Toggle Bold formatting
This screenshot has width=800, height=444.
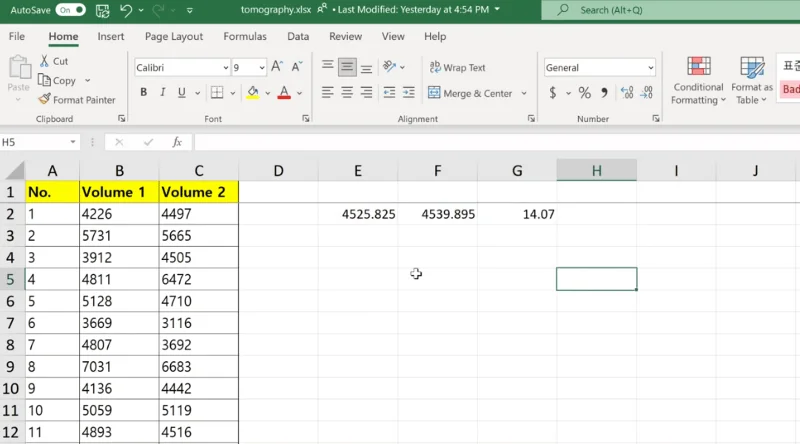pyautogui.click(x=144, y=92)
